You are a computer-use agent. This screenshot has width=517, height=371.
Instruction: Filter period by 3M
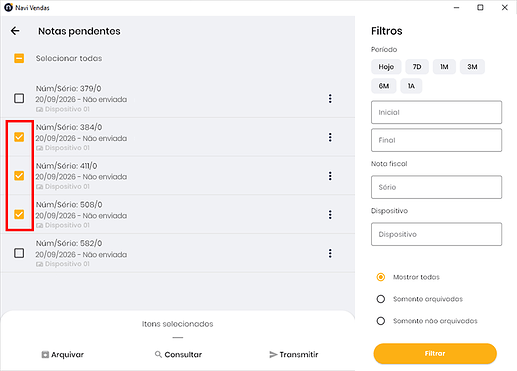click(472, 67)
